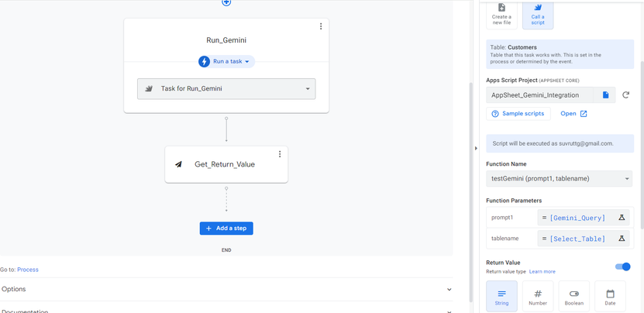Click the Run_Gemini step title
Screen dimensions: 644x313
coord(226,40)
